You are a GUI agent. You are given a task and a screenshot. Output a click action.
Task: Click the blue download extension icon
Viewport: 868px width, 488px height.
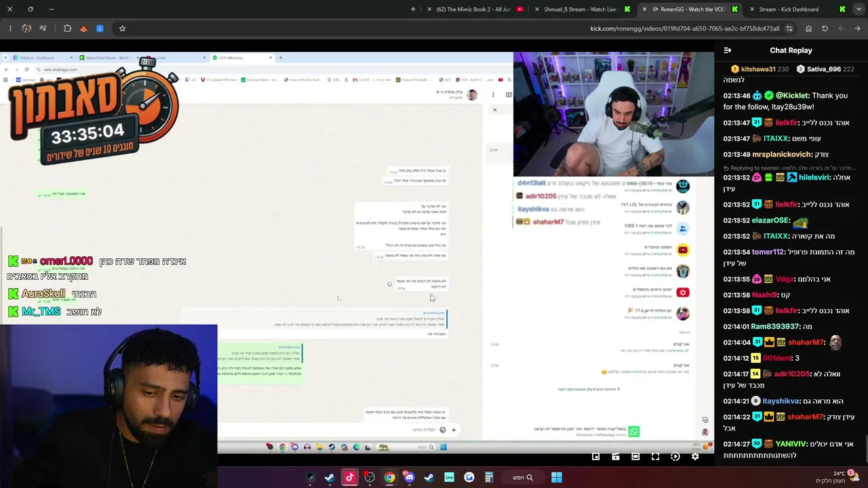(x=100, y=28)
